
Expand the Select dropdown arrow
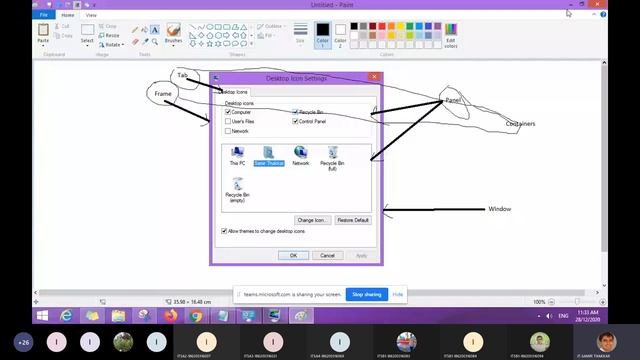pyautogui.click(x=87, y=46)
